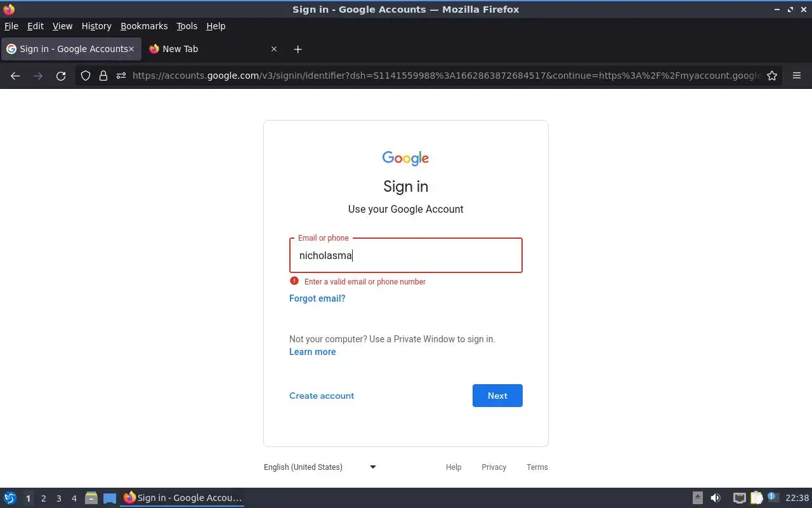Click the removable media tray icon
The image size is (812, 508).
pyautogui.click(x=698, y=498)
